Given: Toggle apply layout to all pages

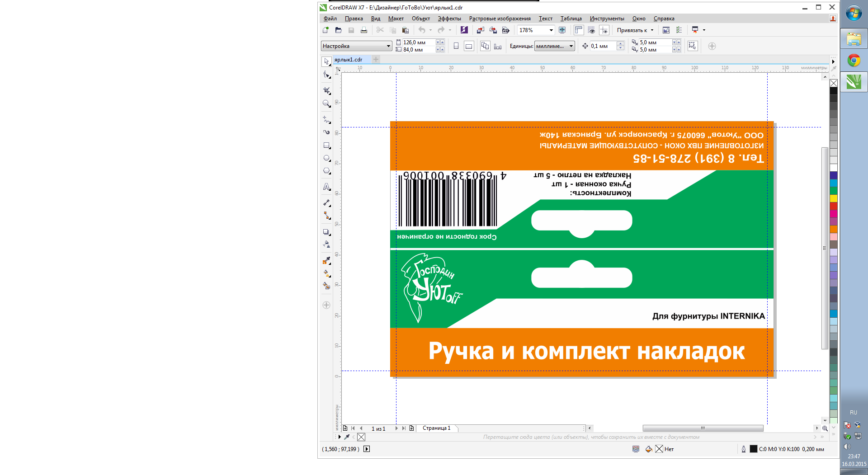Looking at the screenshot, I should tap(485, 46).
